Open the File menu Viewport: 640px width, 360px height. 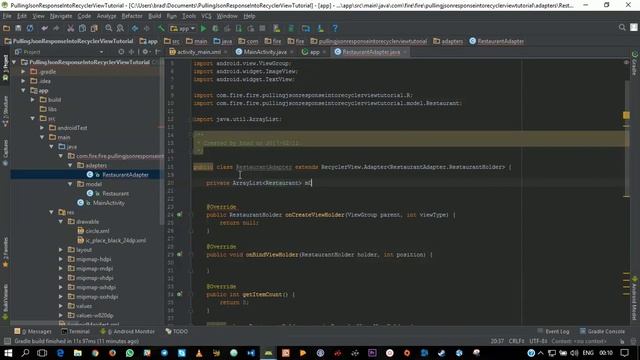coord(7,16)
